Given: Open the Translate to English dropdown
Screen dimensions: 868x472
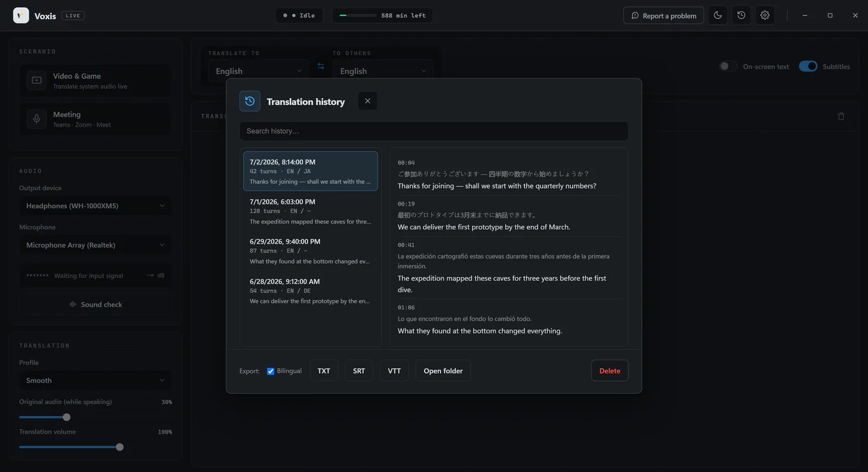Looking at the screenshot, I should point(259,71).
